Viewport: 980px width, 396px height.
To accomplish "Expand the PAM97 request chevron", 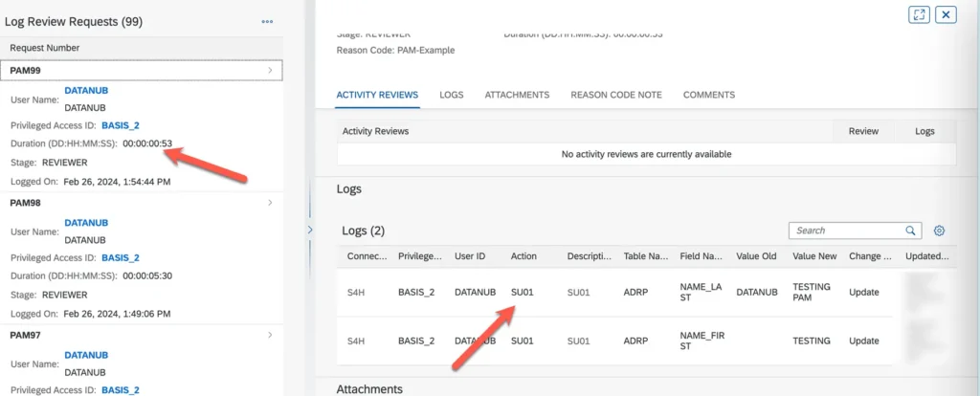I will 270,335.
